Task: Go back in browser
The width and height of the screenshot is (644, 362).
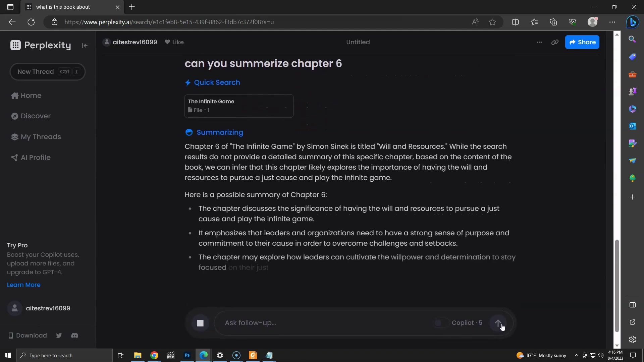Action: tap(12, 22)
